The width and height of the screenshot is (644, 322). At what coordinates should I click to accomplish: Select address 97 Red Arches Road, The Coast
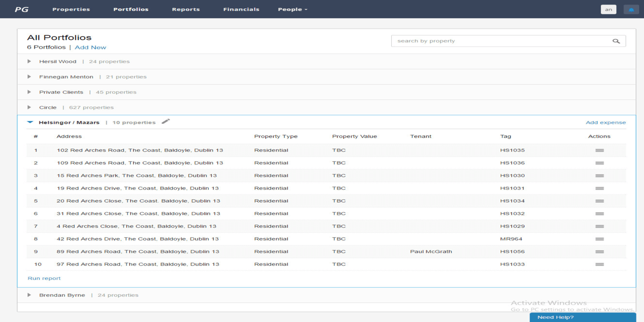[138, 264]
